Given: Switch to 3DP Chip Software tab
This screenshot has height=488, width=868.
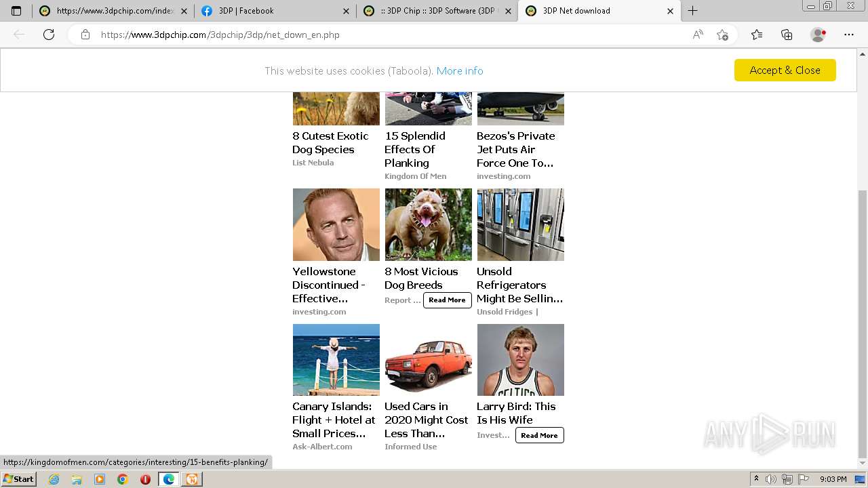Looking at the screenshot, I should click(437, 11).
